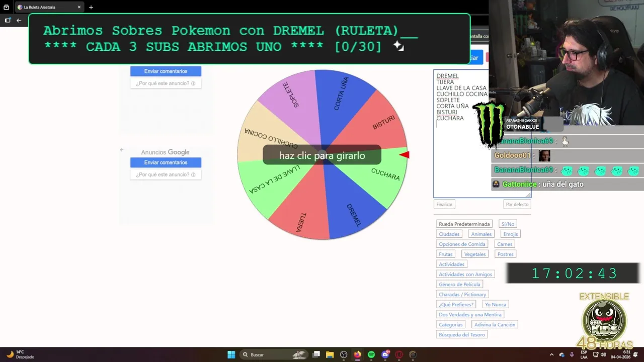Screen dimensions: 644x362
Task: Select the Sí/No preset
Action: coord(508,224)
